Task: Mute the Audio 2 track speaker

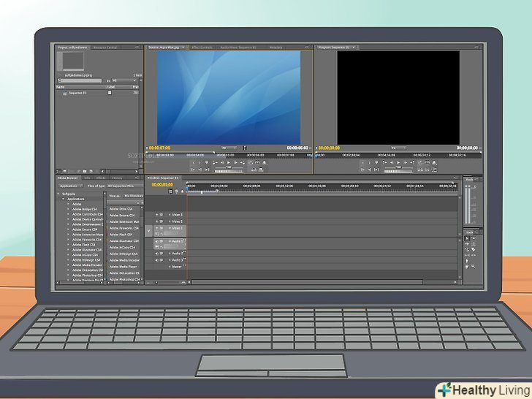Action: 156,254
